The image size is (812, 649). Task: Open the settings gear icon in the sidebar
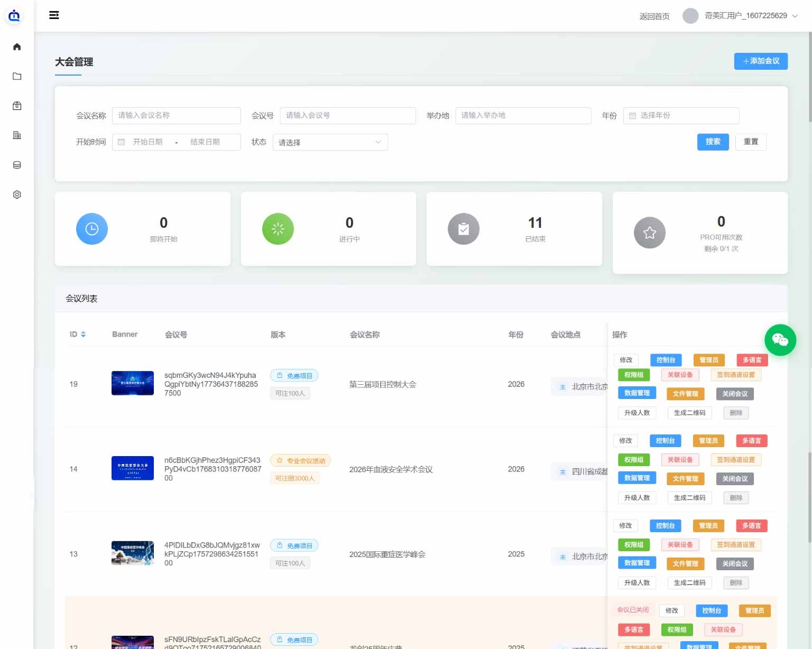pyautogui.click(x=17, y=194)
